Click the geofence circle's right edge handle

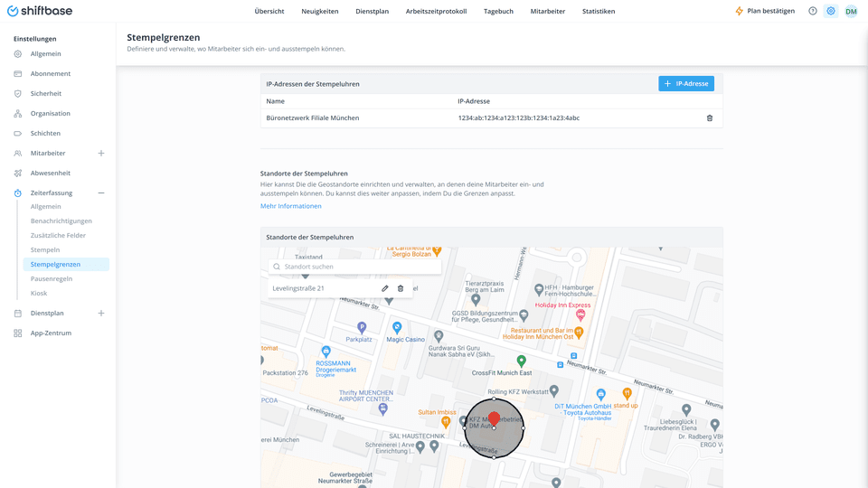(524, 427)
